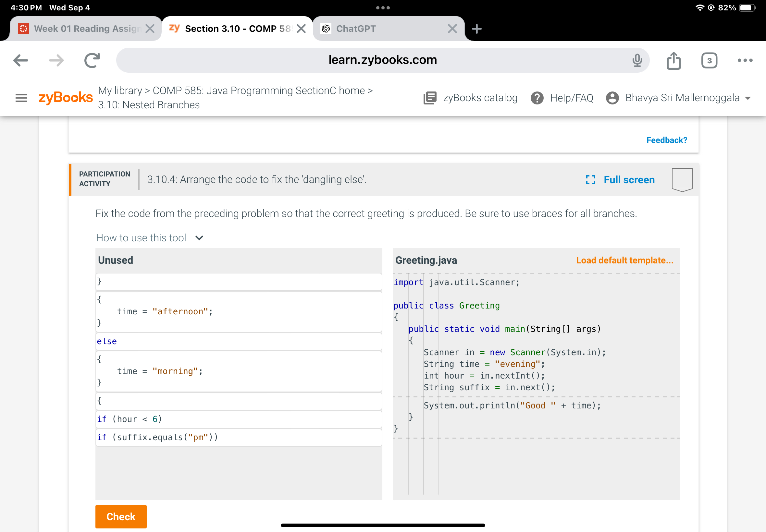
Task: Open the browser more options menu
Action: pos(745,60)
